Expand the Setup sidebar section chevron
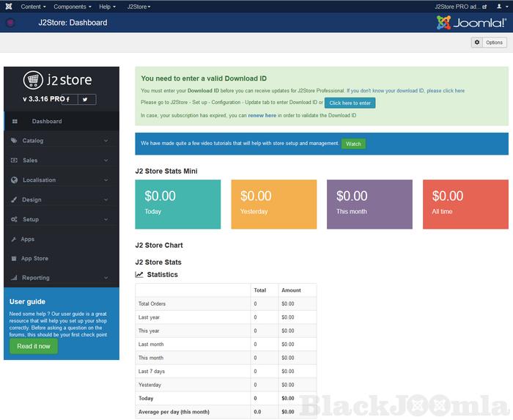 [x=106, y=220]
